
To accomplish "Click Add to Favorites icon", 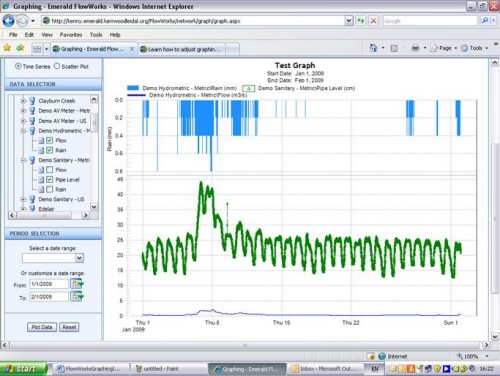I will click(20, 48).
